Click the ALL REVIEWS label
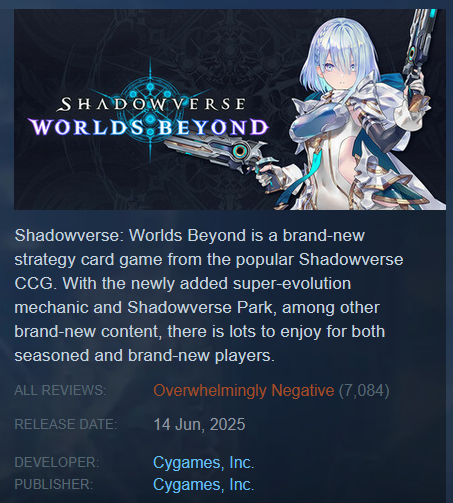 pos(60,390)
